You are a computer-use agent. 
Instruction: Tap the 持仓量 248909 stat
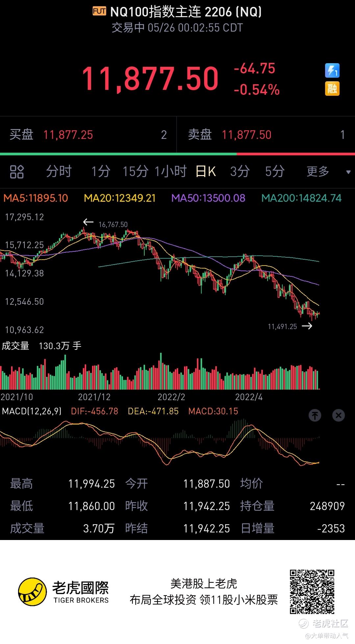tap(293, 506)
